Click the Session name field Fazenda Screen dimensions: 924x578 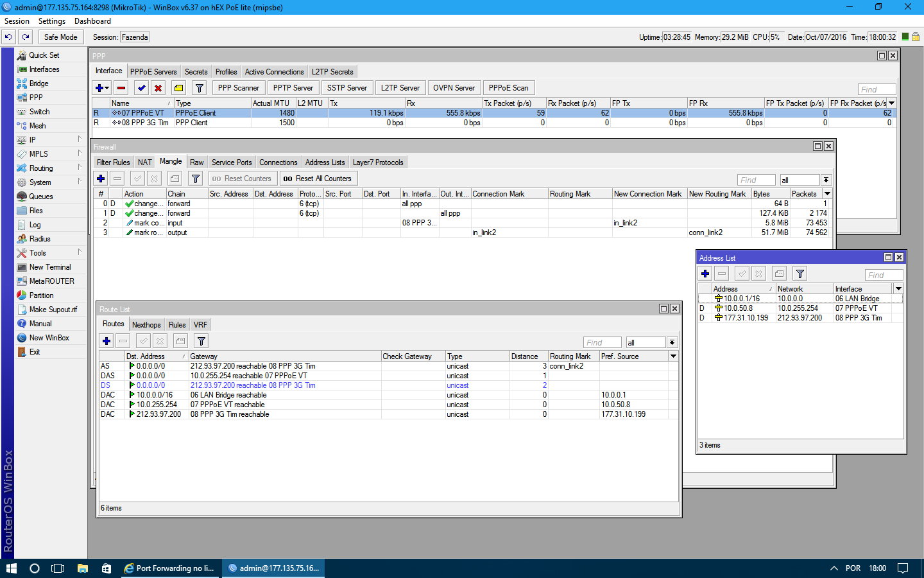[135, 37]
